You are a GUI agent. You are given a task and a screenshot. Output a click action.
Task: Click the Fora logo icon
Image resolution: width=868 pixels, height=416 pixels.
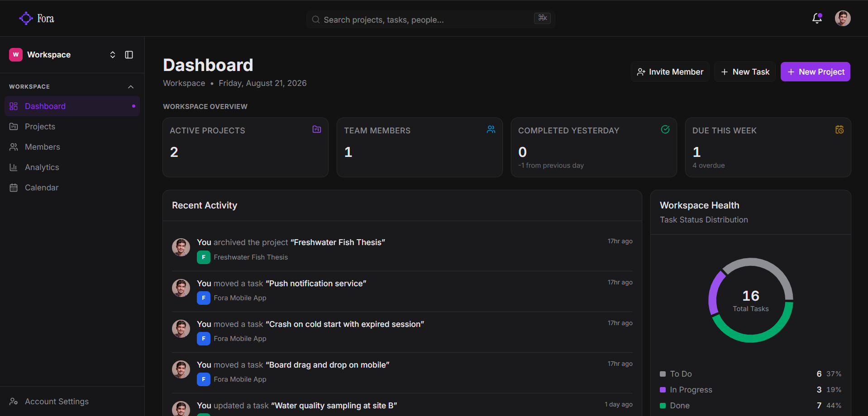[x=26, y=18]
